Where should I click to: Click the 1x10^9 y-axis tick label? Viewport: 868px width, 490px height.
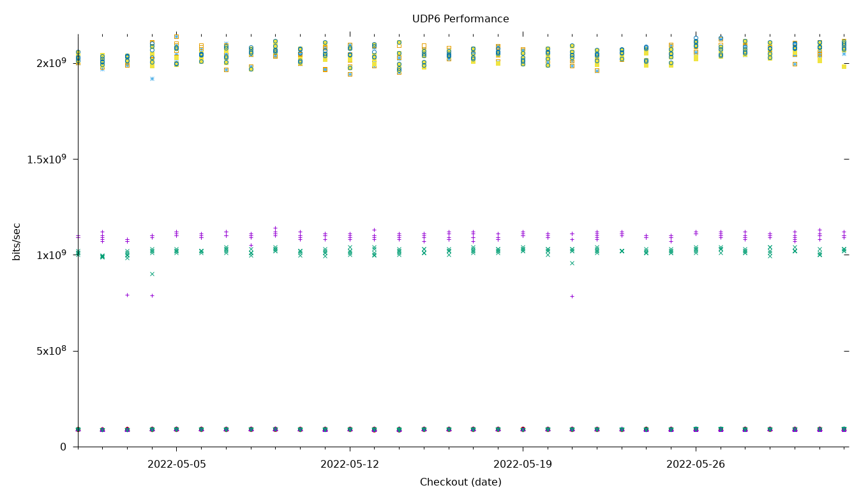click(51, 255)
